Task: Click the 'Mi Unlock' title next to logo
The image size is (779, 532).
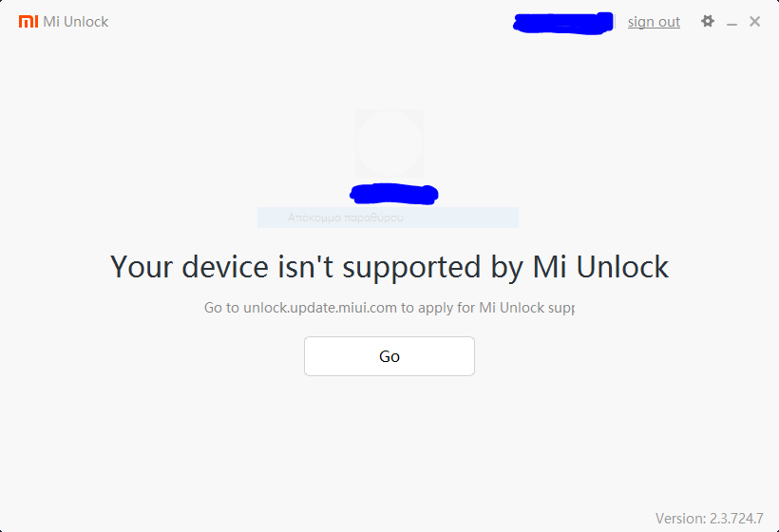Action: [x=75, y=22]
